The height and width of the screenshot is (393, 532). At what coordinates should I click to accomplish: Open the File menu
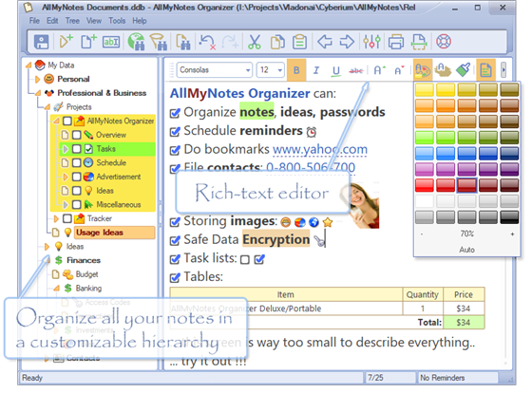34,21
